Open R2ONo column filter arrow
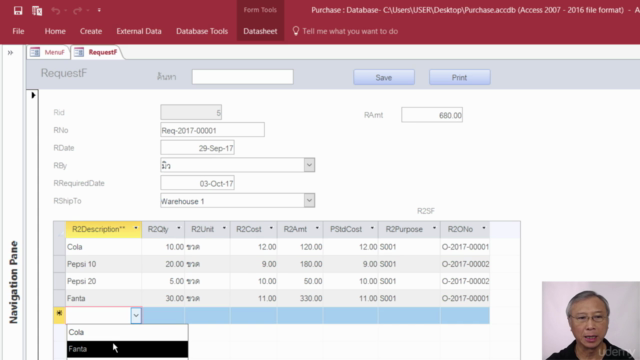This screenshot has width=640, height=360. click(x=484, y=229)
